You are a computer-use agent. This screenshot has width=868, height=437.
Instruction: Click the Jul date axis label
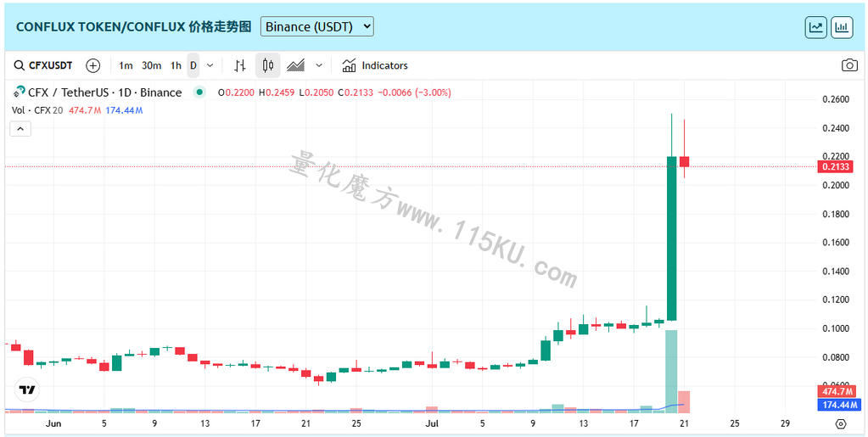[432, 423]
